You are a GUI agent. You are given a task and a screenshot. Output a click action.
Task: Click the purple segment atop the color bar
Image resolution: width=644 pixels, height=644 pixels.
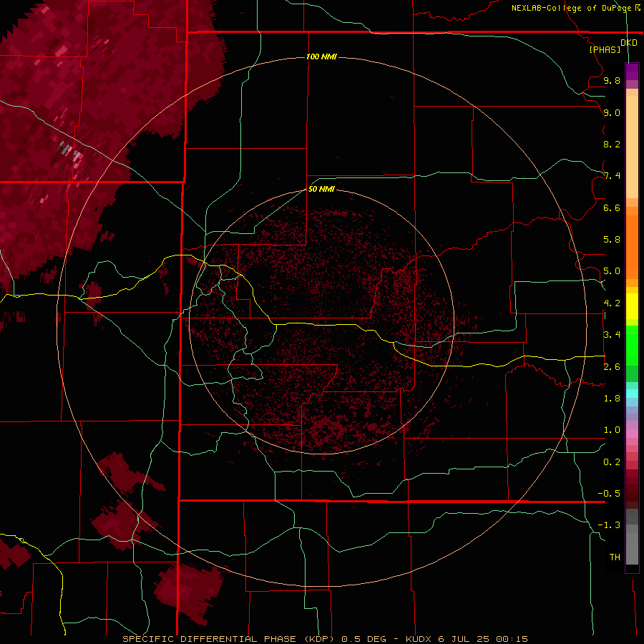pos(632,72)
